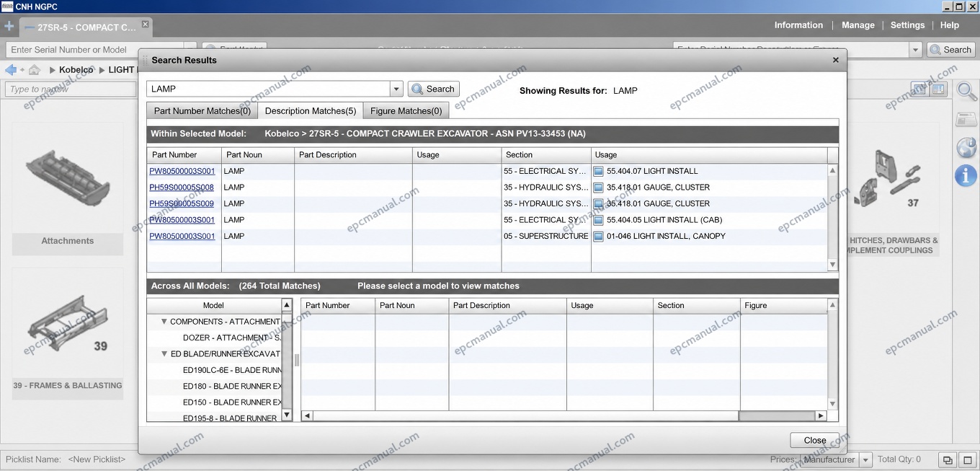Click the single window icon in status bar

tap(966, 460)
